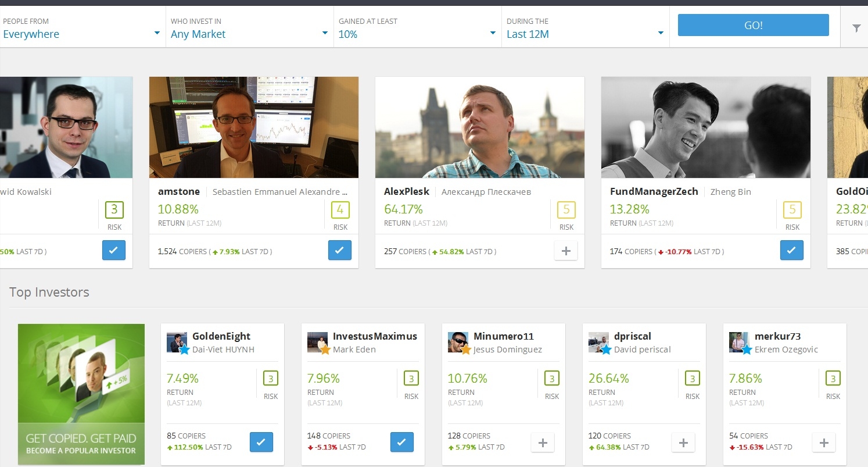Click the 13.28% return on FundManagerZech

coord(629,209)
